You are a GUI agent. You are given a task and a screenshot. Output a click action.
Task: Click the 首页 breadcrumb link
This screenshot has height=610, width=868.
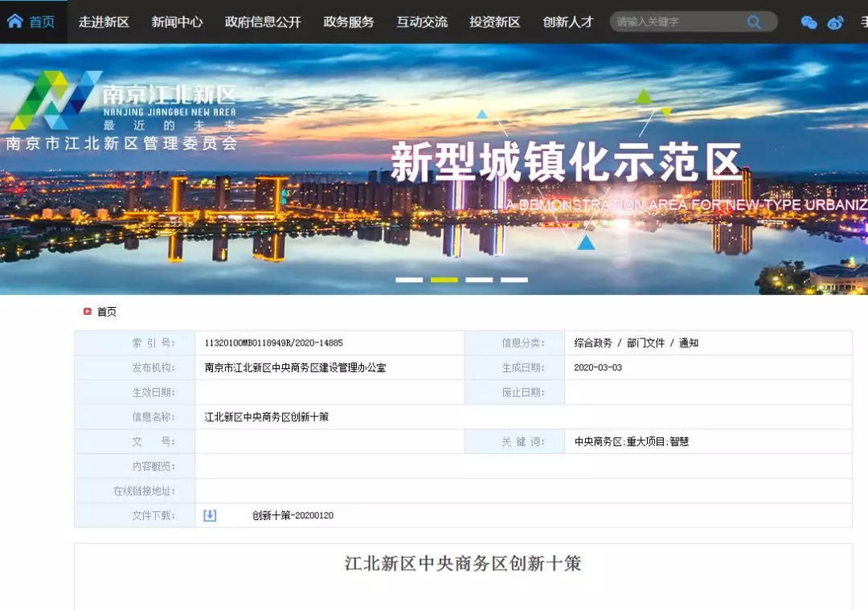(107, 312)
